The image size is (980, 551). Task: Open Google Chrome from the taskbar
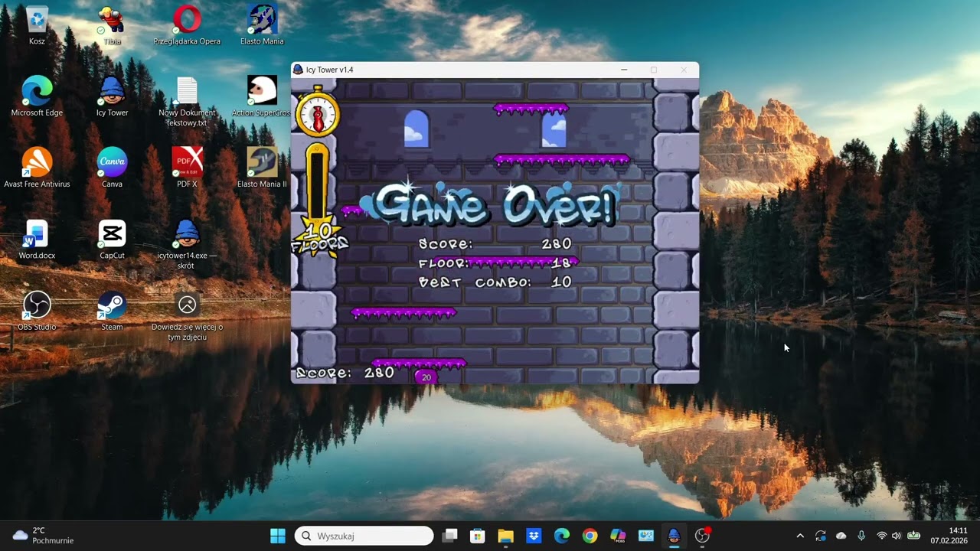click(590, 536)
